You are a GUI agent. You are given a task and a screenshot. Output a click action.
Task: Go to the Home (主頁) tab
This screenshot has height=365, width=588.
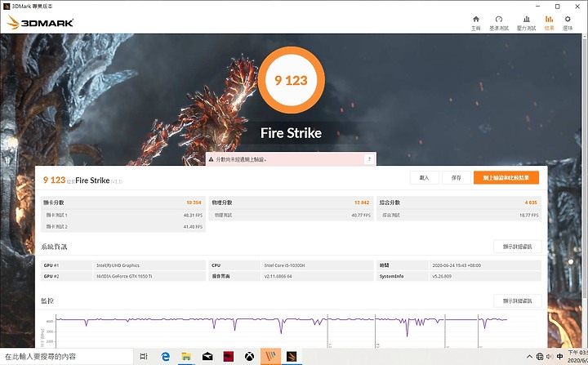click(475, 23)
